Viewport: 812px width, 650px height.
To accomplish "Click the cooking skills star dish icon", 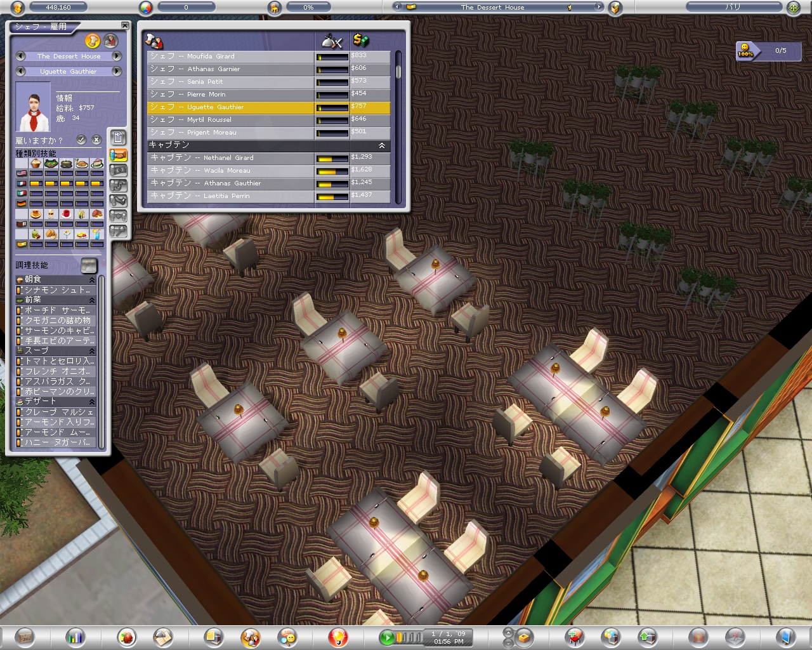I will tap(89, 265).
